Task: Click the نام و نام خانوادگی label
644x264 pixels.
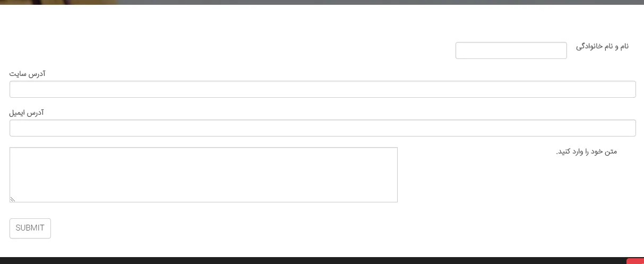Action: [x=602, y=47]
